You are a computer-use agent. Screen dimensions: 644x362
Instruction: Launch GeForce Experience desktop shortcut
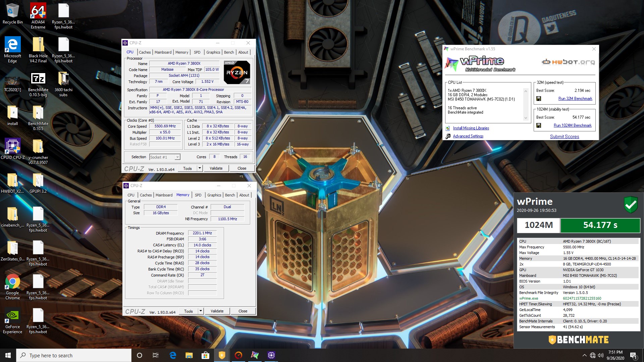tap(12, 321)
